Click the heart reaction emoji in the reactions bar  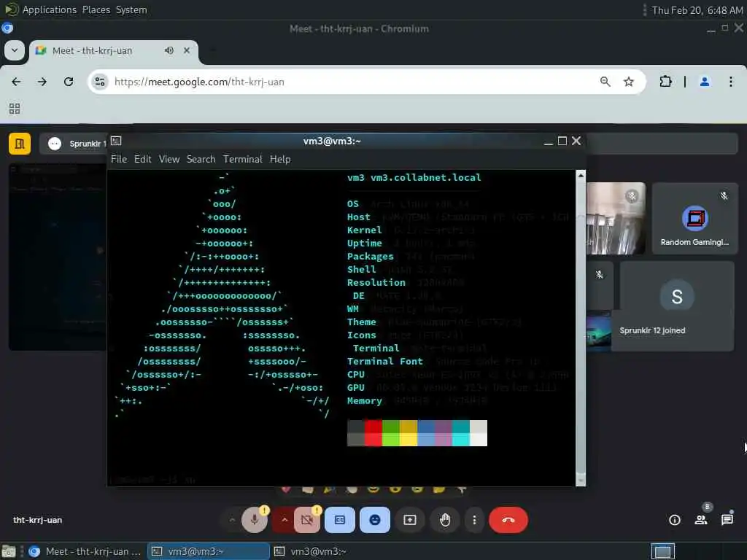(x=286, y=489)
